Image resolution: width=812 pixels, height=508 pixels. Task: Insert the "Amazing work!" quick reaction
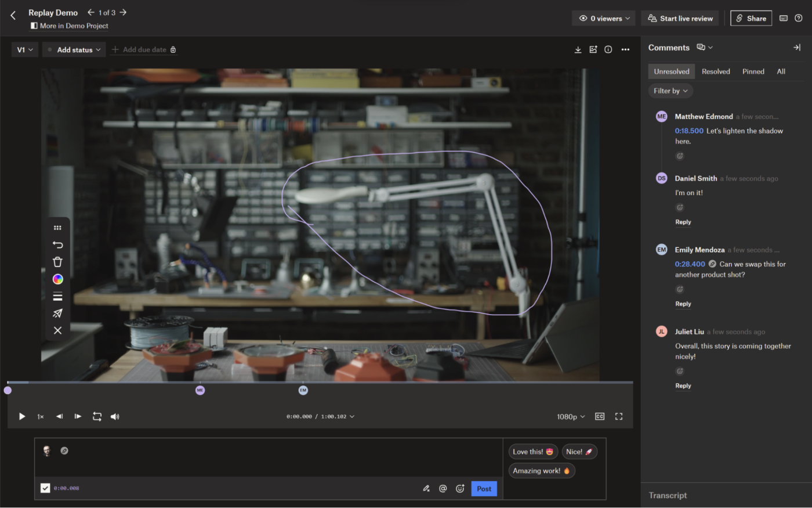(542, 471)
